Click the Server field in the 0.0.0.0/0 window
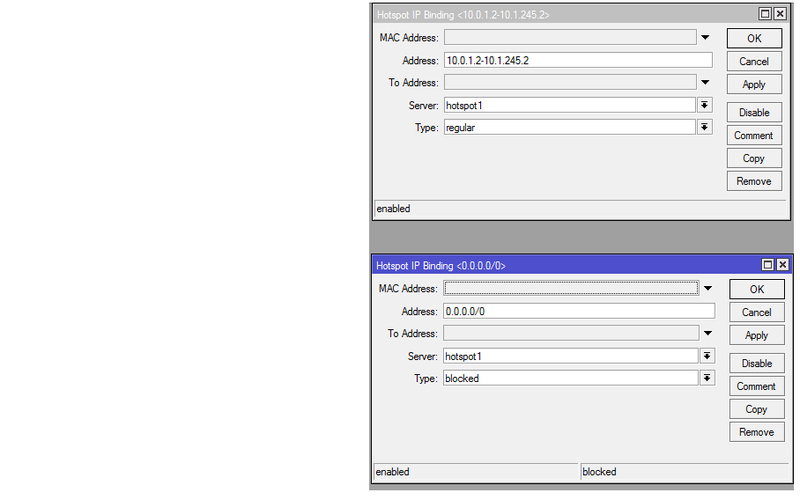Viewport: 800px width, 500px height. 570,356
